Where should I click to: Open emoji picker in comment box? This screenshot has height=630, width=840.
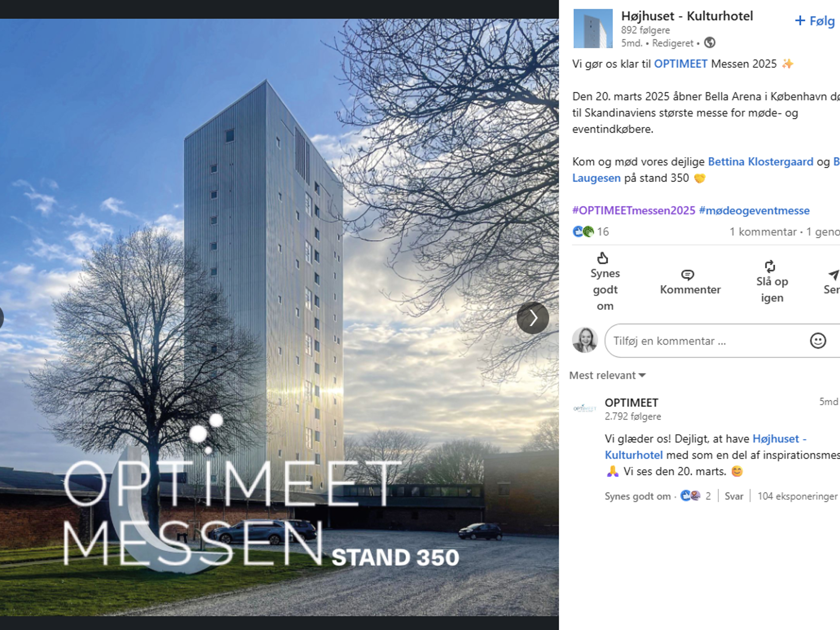[818, 341]
